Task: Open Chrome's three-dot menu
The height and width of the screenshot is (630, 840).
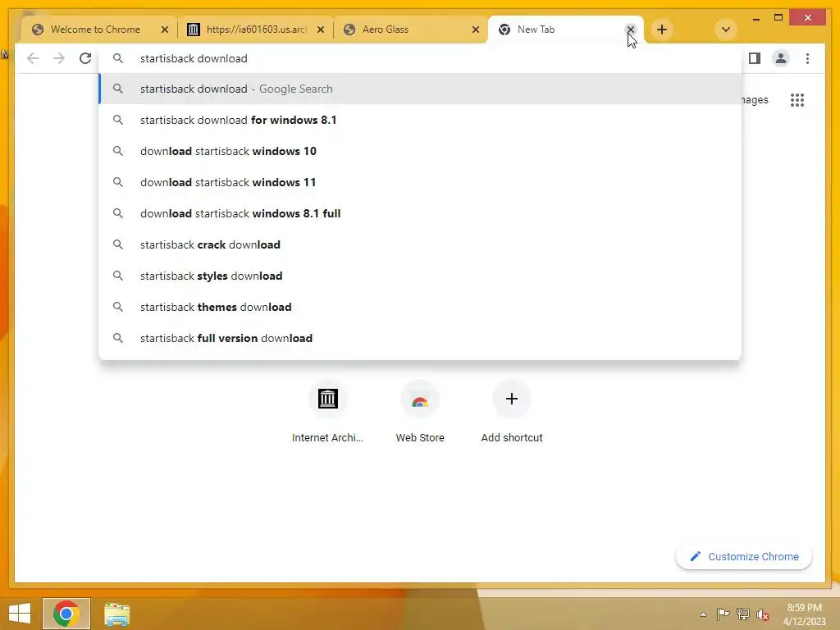Action: 807,58
